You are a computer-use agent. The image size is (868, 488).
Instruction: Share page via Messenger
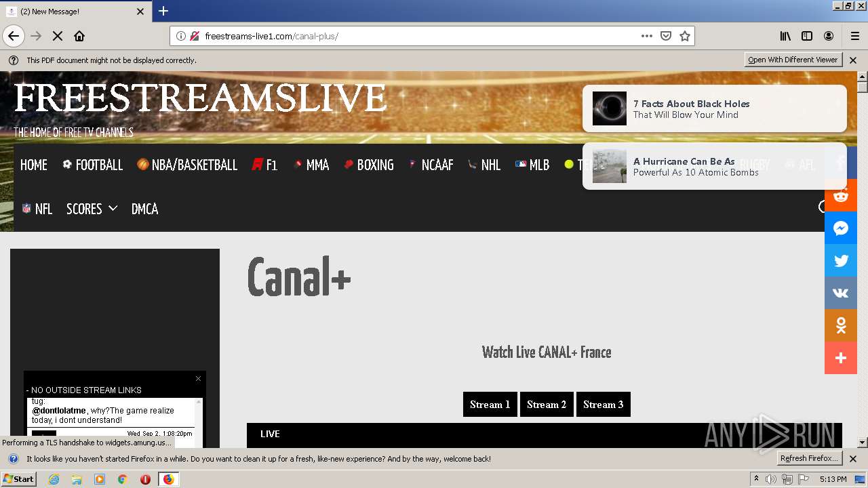coord(841,228)
